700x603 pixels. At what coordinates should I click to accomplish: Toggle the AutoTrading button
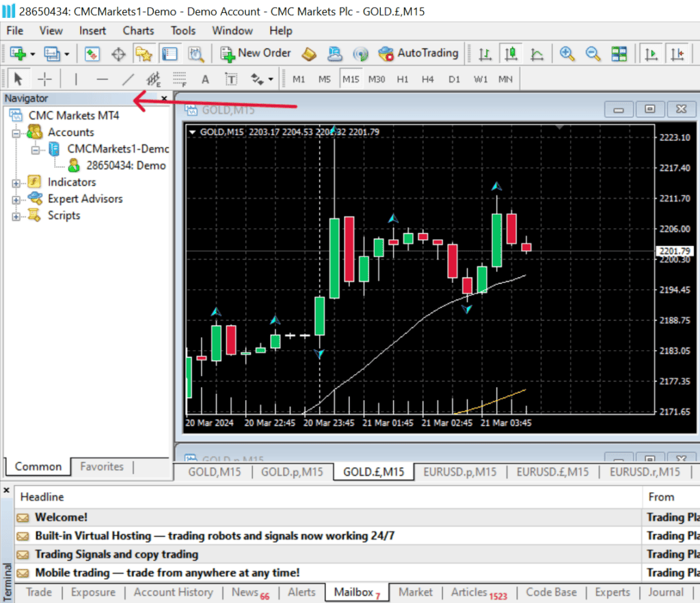point(418,53)
